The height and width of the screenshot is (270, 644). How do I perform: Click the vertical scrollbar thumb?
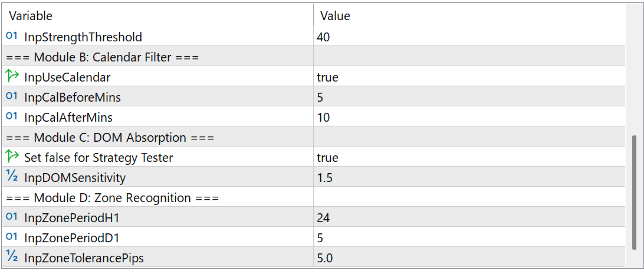(x=635, y=192)
